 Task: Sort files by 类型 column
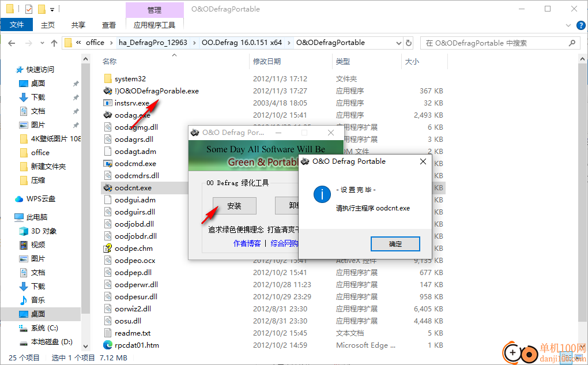coord(343,61)
